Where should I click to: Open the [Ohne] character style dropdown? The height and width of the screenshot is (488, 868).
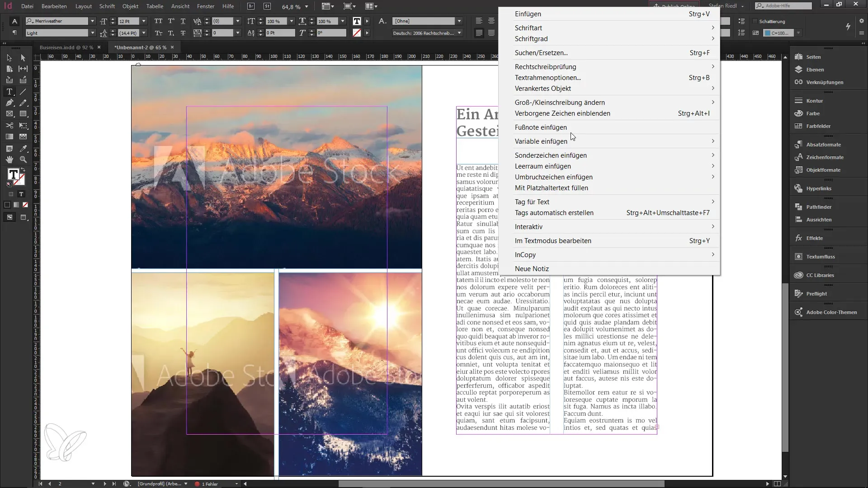pyautogui.click(x=459, y=21)
